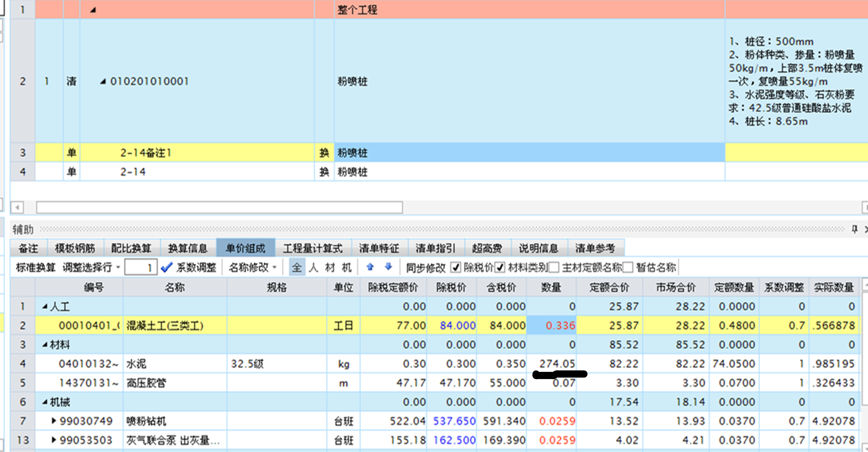Enable the 主材定额名称 checkbox
This screenshot has height=452, width=868.
click(x=554, y=268)
